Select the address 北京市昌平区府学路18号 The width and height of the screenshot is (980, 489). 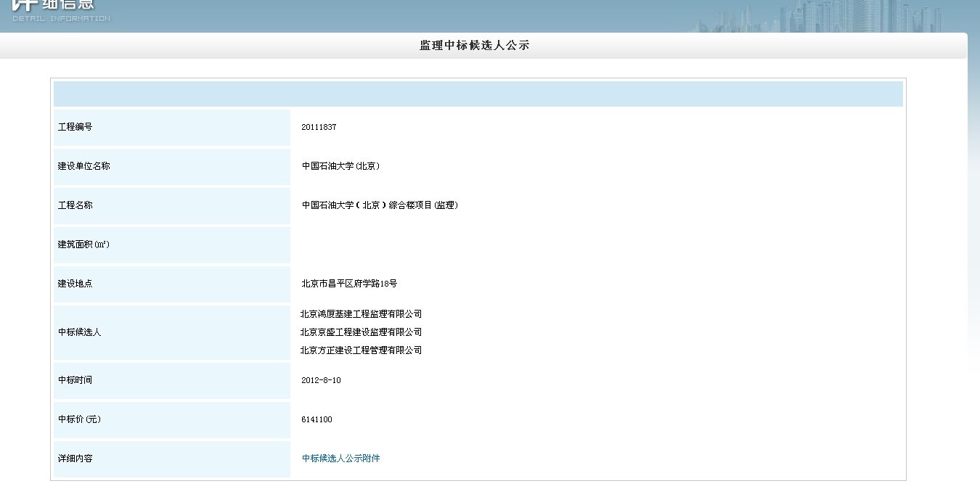pyautogui.click(x=349, y=284)
